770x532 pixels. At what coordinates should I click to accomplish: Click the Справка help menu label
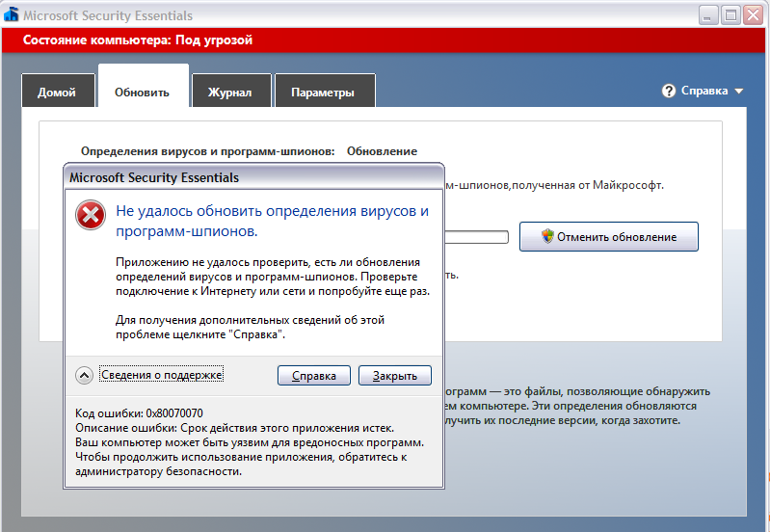point(704,91)
